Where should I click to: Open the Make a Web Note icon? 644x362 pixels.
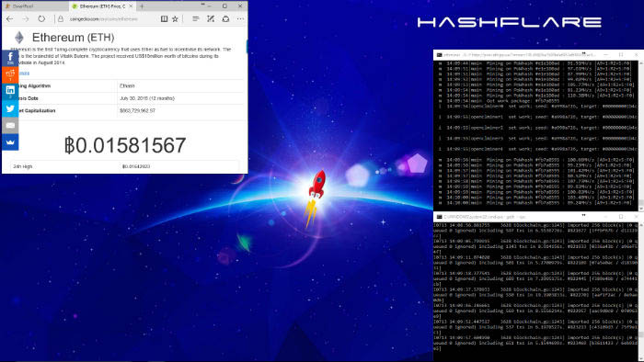tap(211, 19)
